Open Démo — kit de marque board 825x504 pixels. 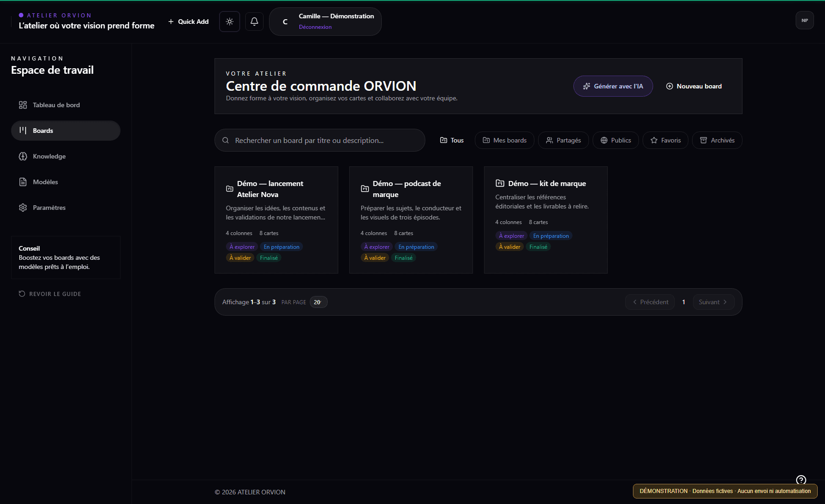[x=546, y=220]
